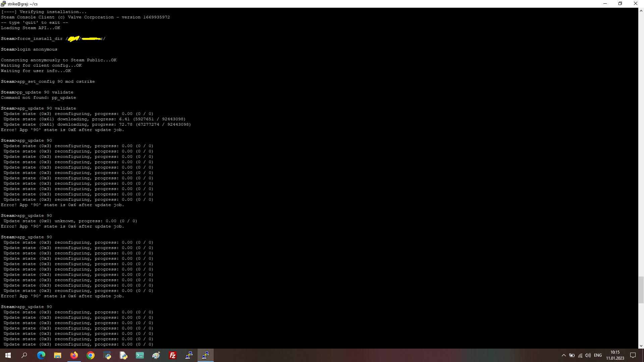Open the Windows Start menu

click(x=8, y=355)
